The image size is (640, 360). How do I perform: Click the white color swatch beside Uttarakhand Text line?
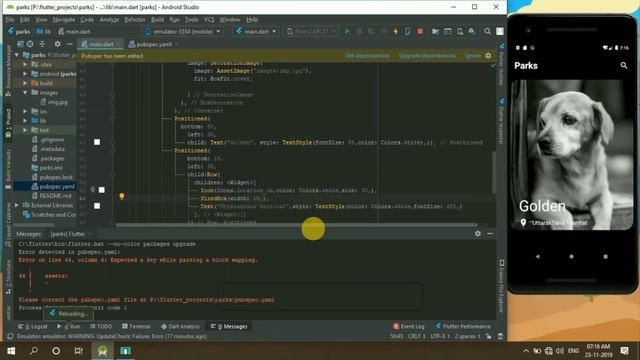point(97,206)
